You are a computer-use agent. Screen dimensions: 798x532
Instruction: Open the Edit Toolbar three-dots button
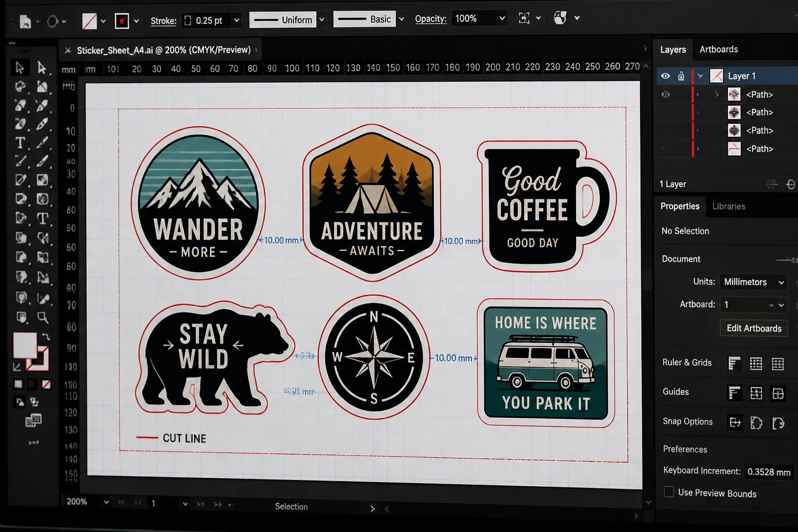(x=33, y=443)
